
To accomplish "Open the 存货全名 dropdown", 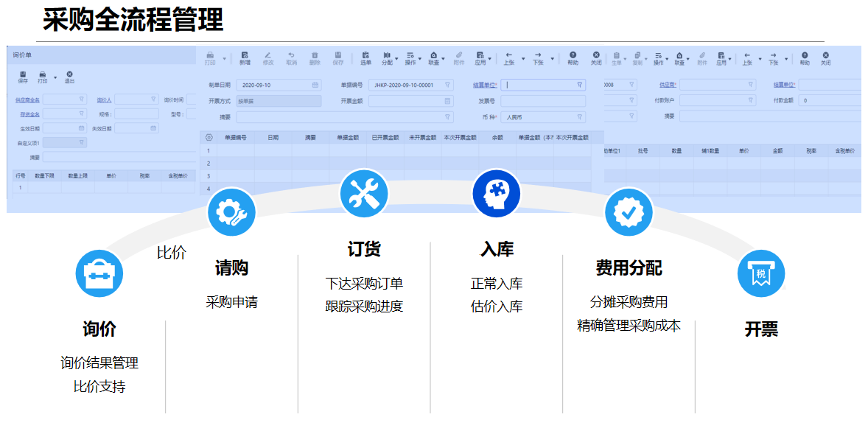I will click(x=81, y=113).
